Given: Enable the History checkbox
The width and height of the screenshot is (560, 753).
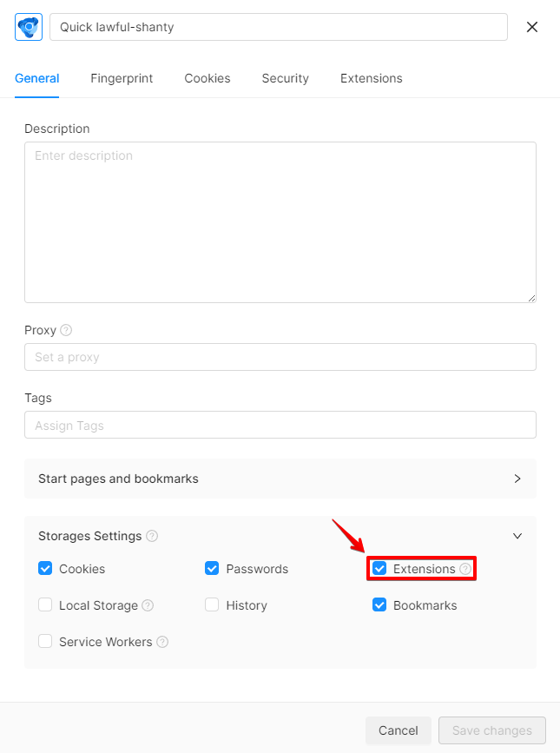Looking at the screenshot, I should tap(212, 604).
